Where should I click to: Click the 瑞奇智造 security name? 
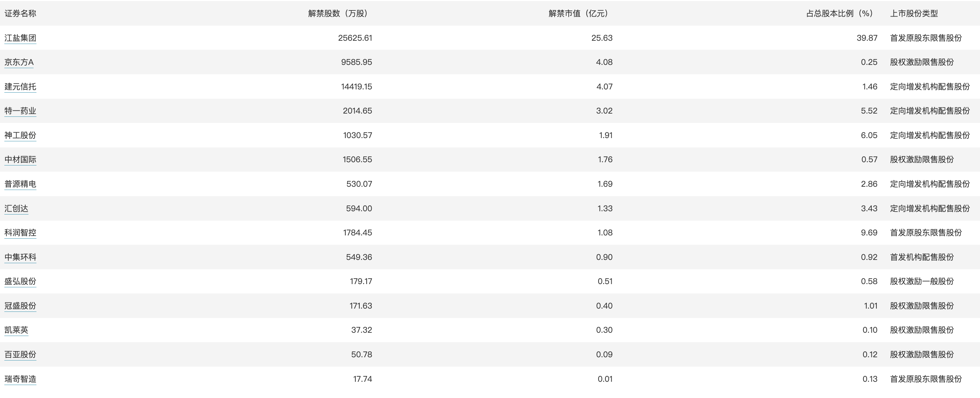coord(20,379)
